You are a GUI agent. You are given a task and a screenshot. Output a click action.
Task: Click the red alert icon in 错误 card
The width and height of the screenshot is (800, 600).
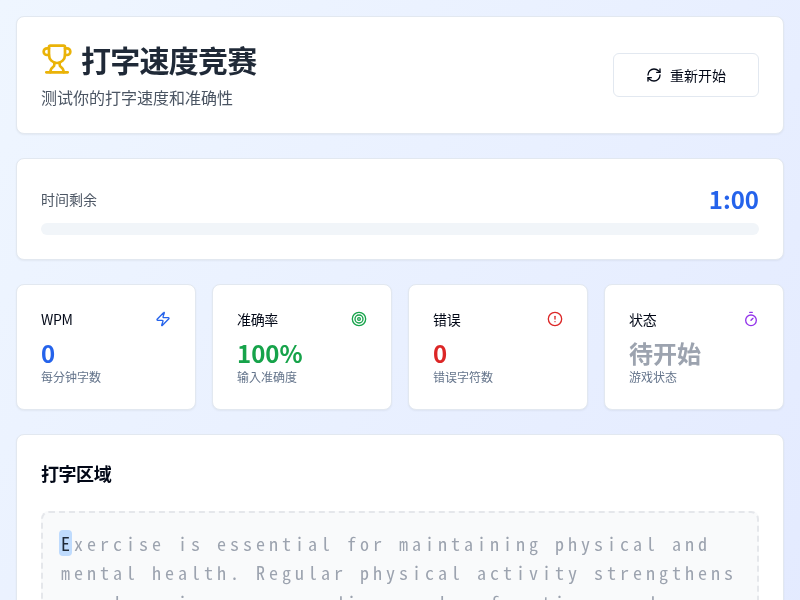[x=555, y=319]
